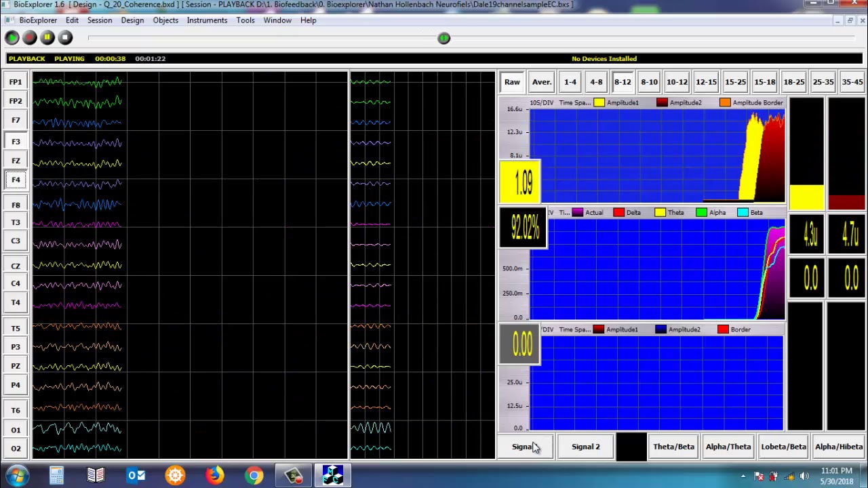Image resolution: width=868 pixels, height=488 pixels.
Task: Click the Lobeta/Beta ratio button
Action: (x=783, y=447)
